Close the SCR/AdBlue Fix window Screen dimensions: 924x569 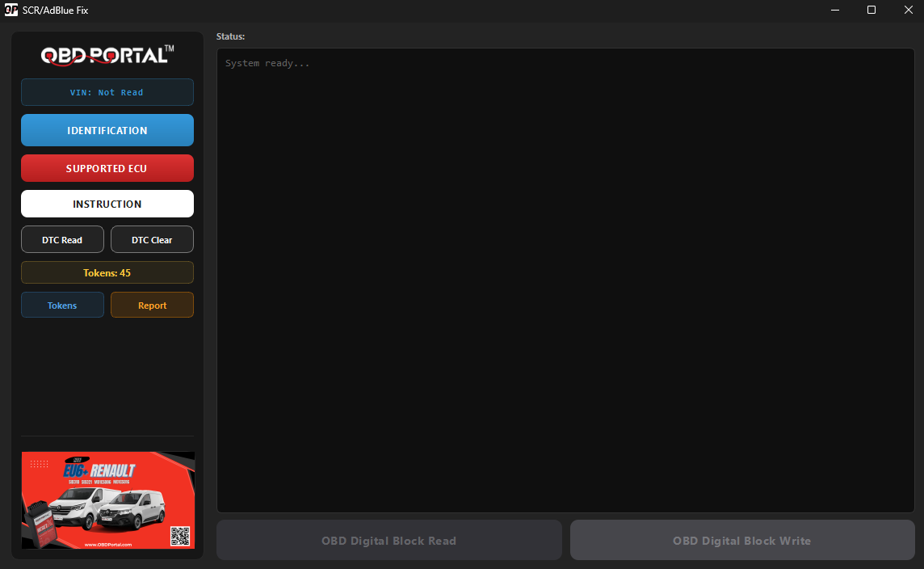click(908, 10)
